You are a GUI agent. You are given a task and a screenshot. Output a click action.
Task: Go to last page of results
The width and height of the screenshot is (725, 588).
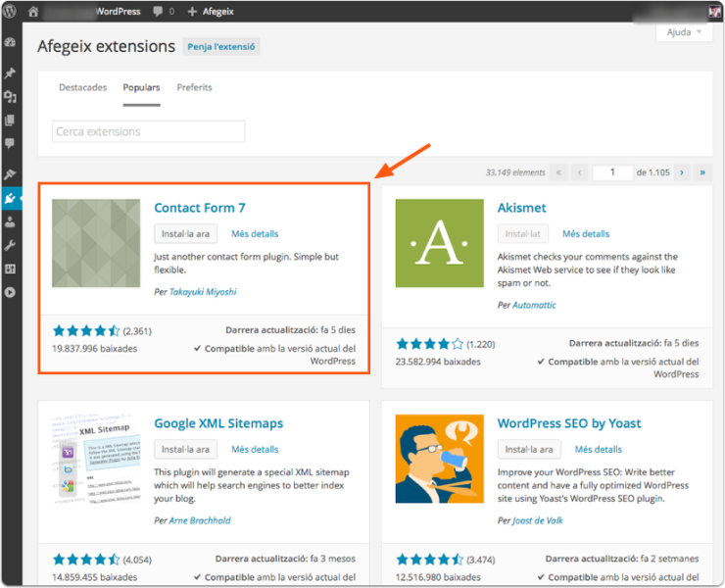(x=702, y=172)
